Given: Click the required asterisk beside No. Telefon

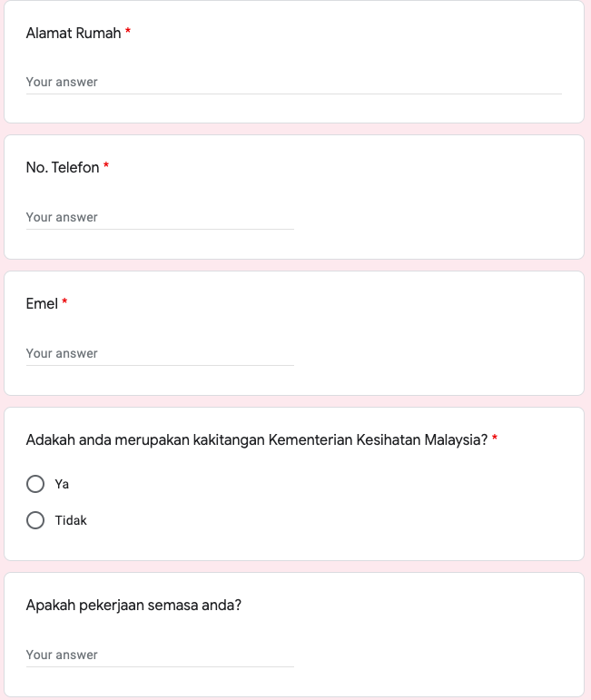Looking at the screenshot, I should coord(106,166).
